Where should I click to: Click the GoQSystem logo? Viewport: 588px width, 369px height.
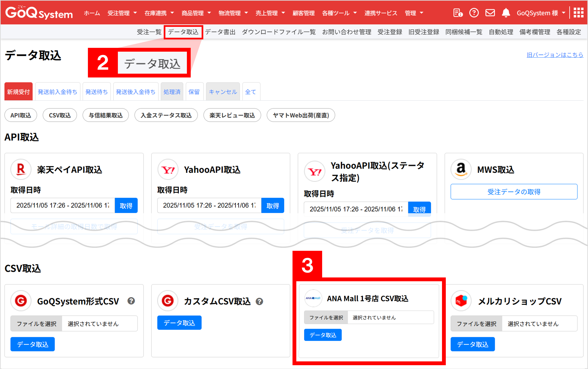pos(39,13)
